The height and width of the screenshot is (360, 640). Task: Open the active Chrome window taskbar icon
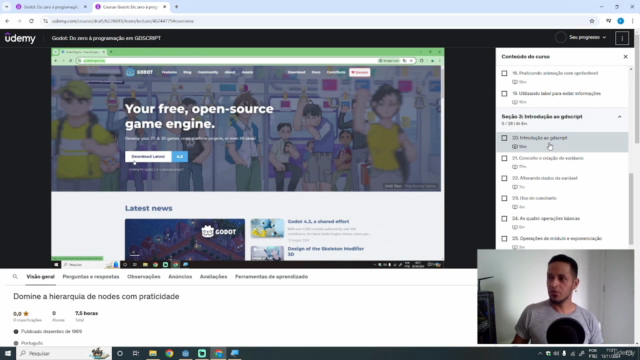[218, 353]
